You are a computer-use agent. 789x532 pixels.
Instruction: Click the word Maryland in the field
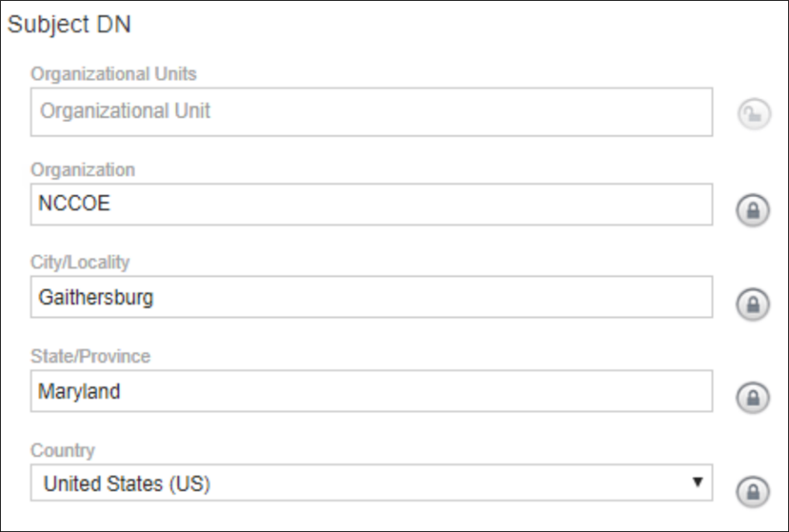[80, 391]
